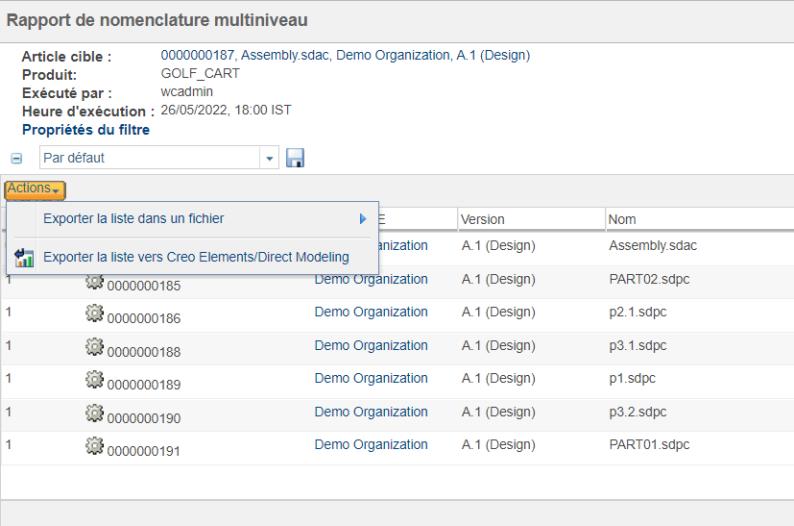The image size is (794, 526).
Task: Click gear icon for part 0000000186
Action: tap(94, 313)
